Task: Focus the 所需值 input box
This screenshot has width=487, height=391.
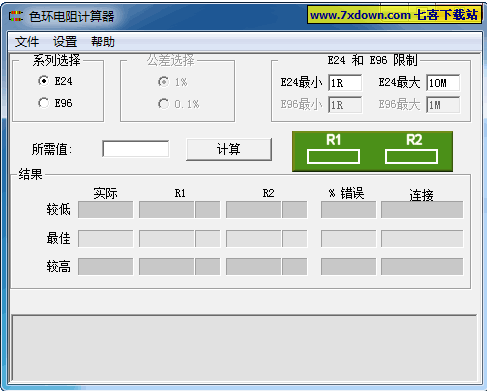Action: 136,149
